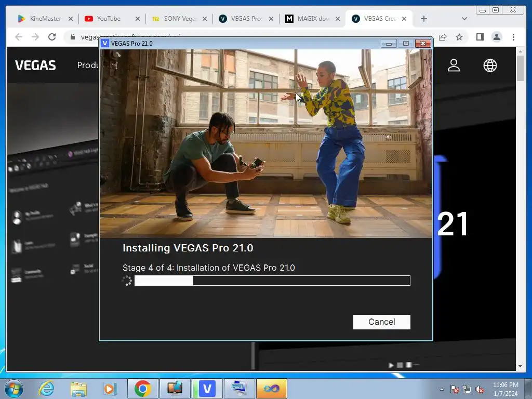Viewport: 532px width, 399px height.
Task: Click the installer title bar V icon
Action: [x=105, y=44]
